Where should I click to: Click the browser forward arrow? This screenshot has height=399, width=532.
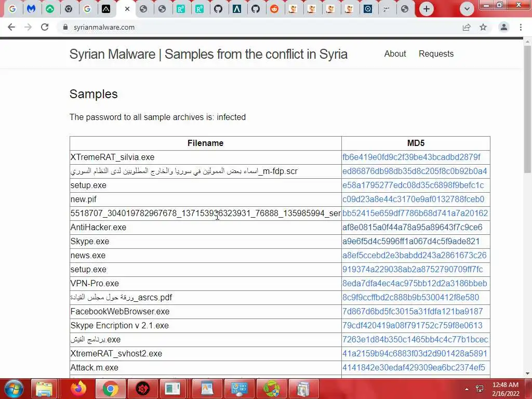(x=28, y=27)
